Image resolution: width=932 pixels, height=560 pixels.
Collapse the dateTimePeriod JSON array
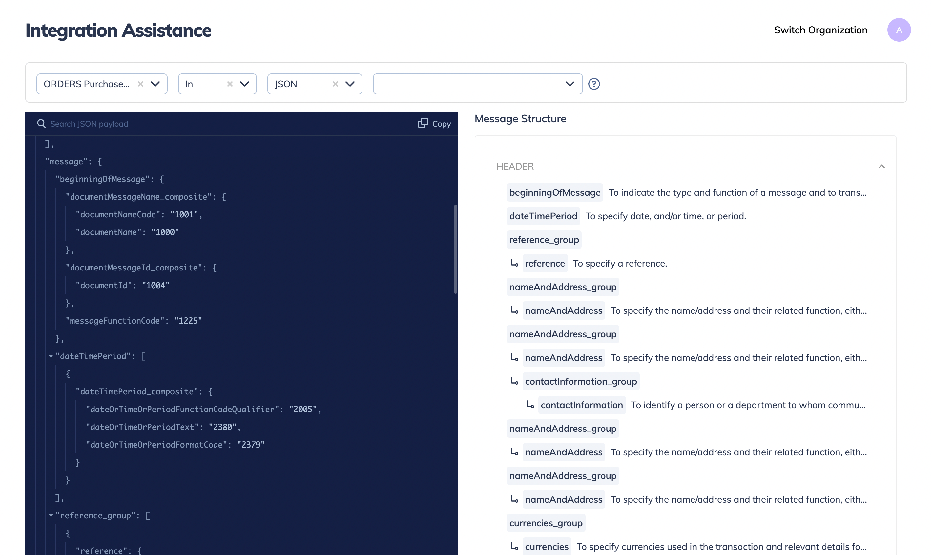[51, 356]
